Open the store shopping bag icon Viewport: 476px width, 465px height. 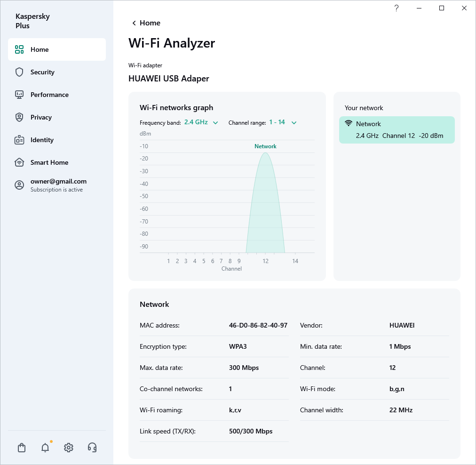(x=22, y=448)
